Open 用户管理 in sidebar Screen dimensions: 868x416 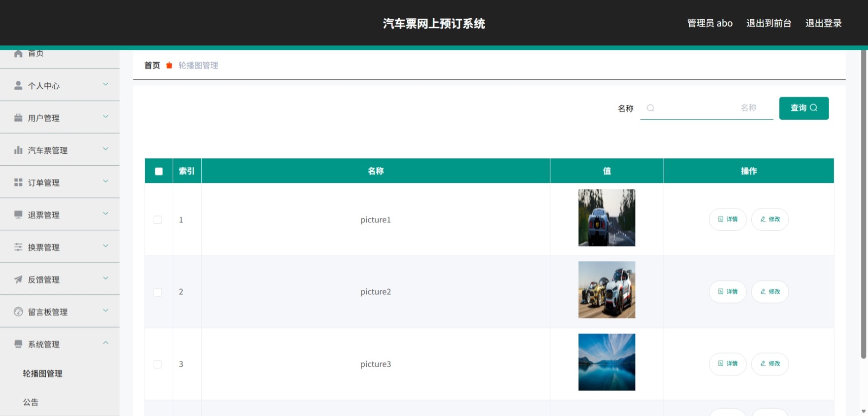pyautogui.click(x=60, y=118)
